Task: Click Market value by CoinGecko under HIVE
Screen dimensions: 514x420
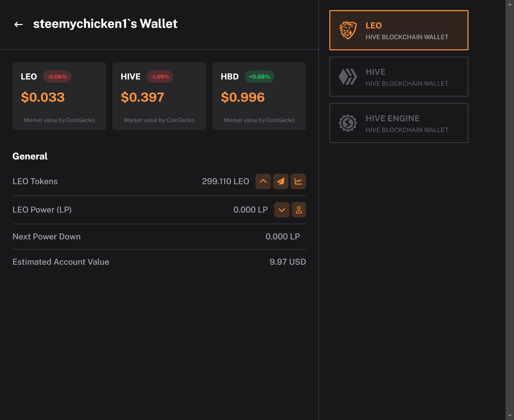Action: pyautogui.click(x=159, y=120)
